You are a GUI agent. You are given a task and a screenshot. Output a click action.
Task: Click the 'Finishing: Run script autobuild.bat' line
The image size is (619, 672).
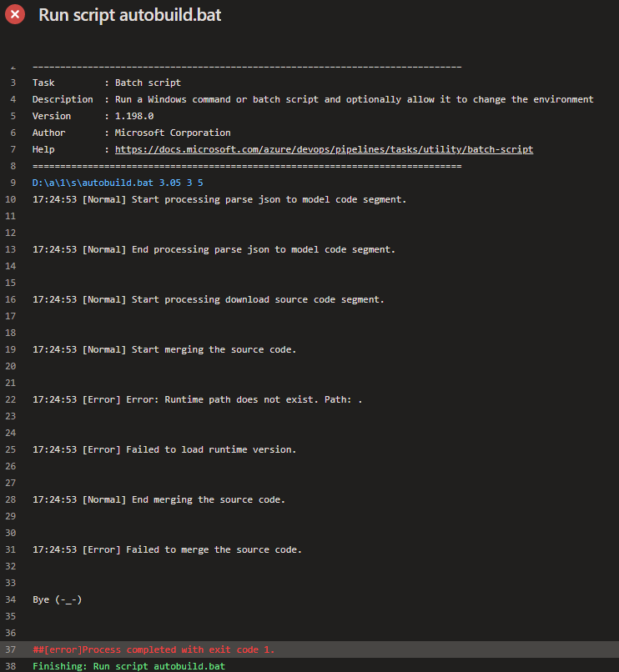[128, 666]
